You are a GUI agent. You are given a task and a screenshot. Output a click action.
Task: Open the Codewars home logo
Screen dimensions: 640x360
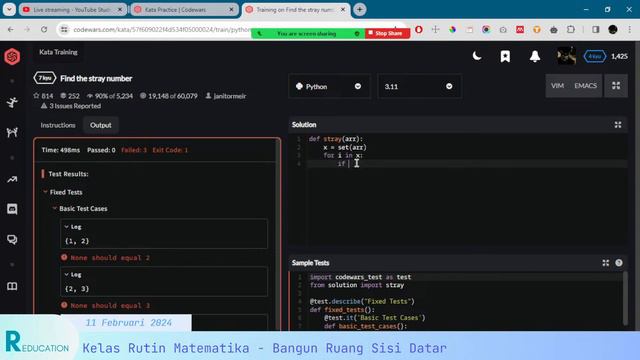pos(12,56)
